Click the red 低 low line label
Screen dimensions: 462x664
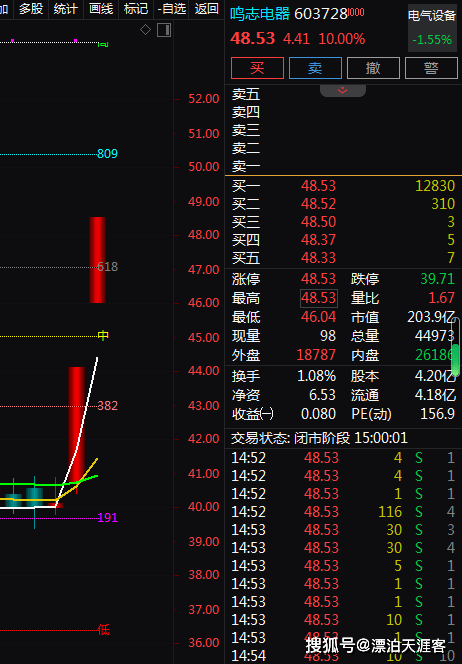point(103,630)
